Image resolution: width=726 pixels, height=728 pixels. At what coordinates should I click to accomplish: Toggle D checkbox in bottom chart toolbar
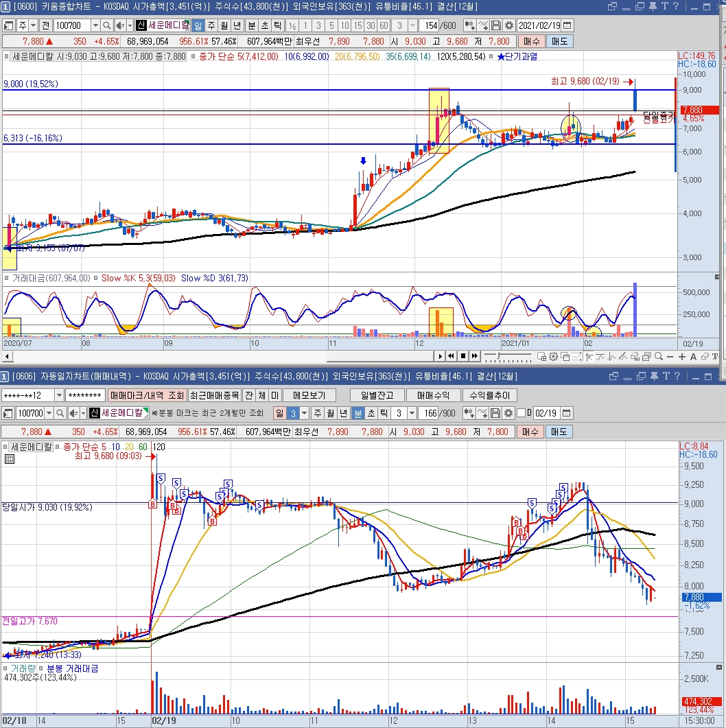[x=522, y=413]
